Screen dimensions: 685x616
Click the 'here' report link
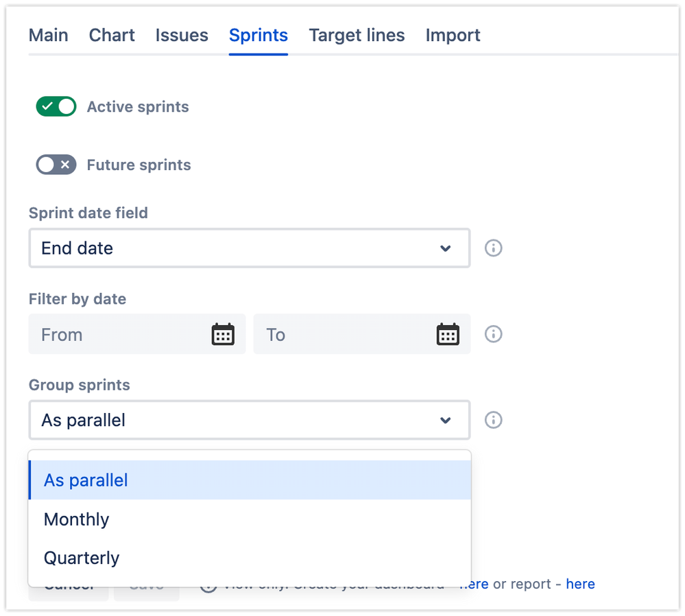tap(580, 584)
